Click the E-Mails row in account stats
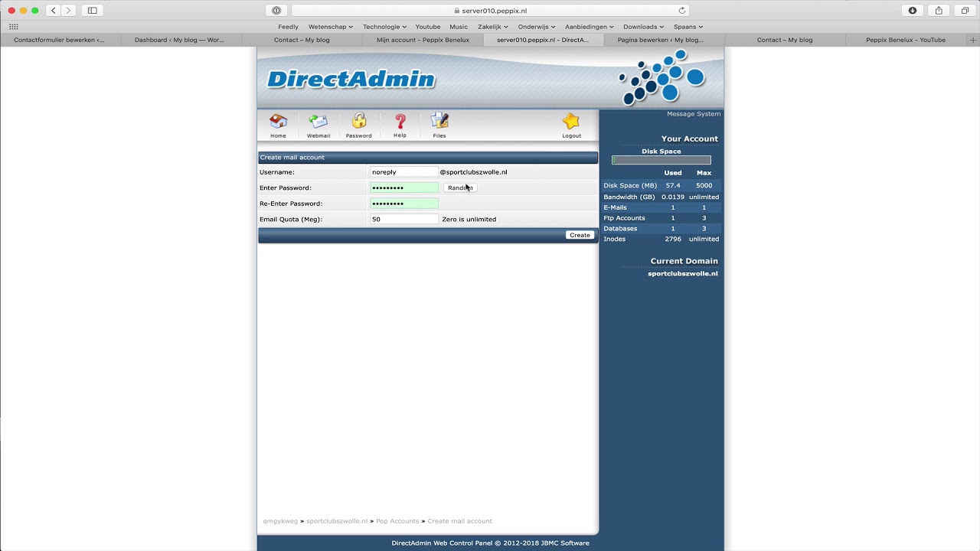 click(661, 207)
